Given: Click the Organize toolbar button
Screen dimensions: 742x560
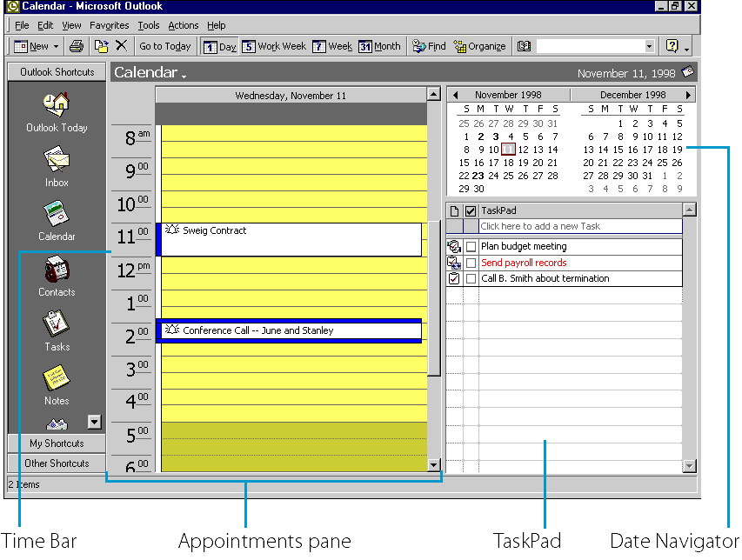Looking at the screenshot, I should tap(479, 46).
